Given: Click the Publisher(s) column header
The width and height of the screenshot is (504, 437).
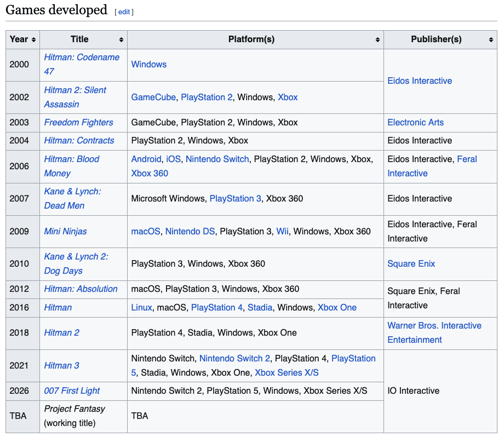Looking at the screenshot, I should pos(440,39).
